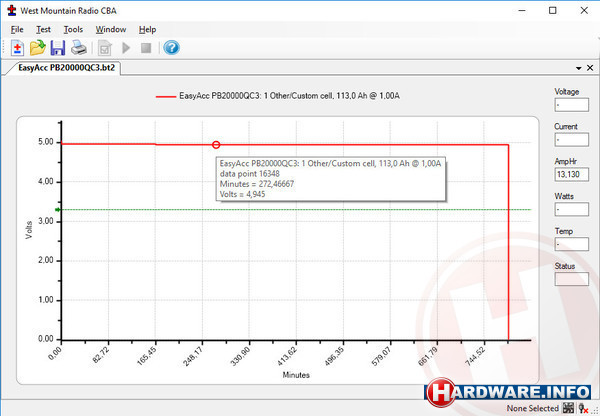Open the Help menu
Screen dimensions: 600x416
[148, 29]
